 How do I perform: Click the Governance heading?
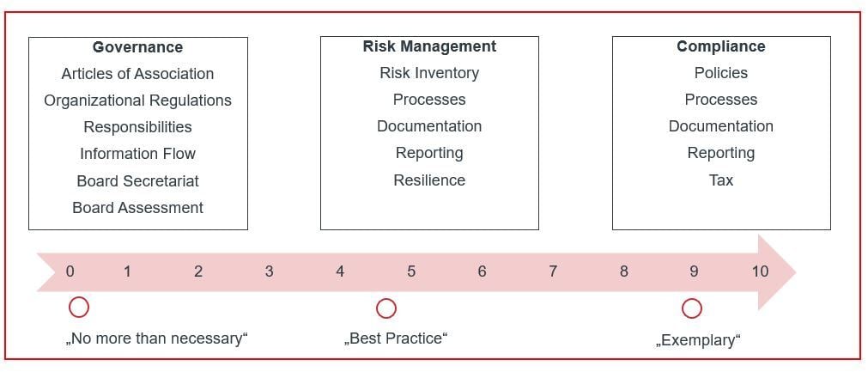pos(137,47)
